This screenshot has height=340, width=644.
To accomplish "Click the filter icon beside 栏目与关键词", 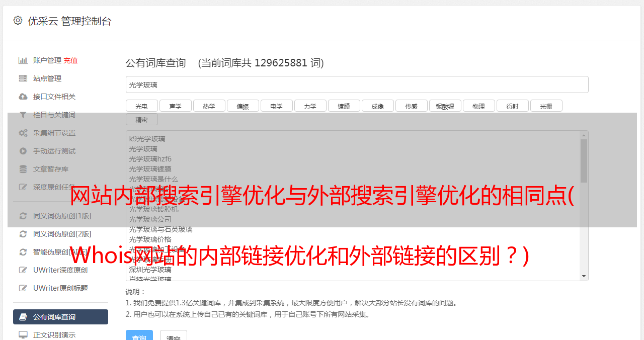I will (23, 115).
